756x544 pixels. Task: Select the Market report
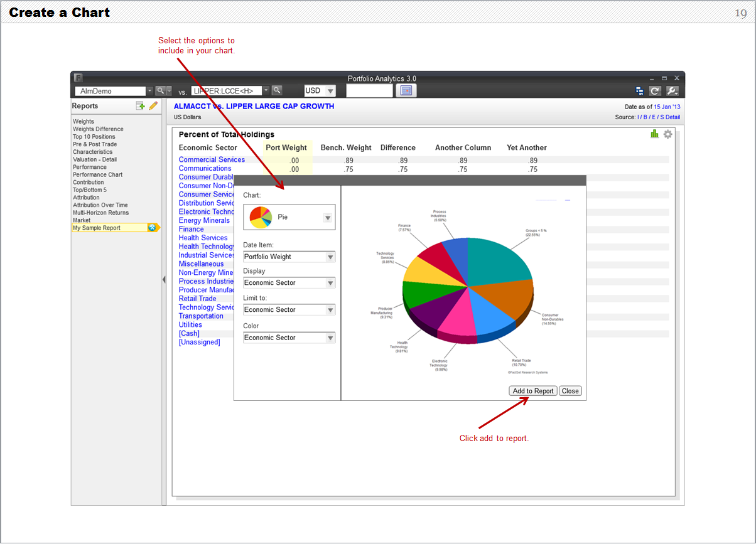(82, 220)
